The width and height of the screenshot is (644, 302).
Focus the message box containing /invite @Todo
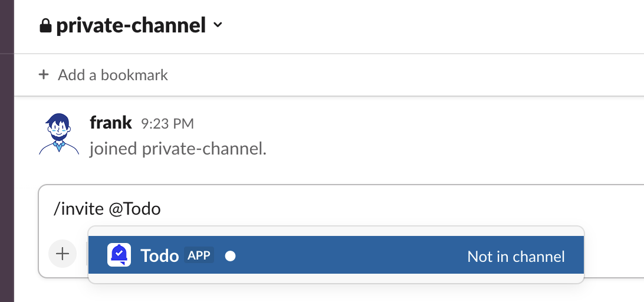point(354,209)
